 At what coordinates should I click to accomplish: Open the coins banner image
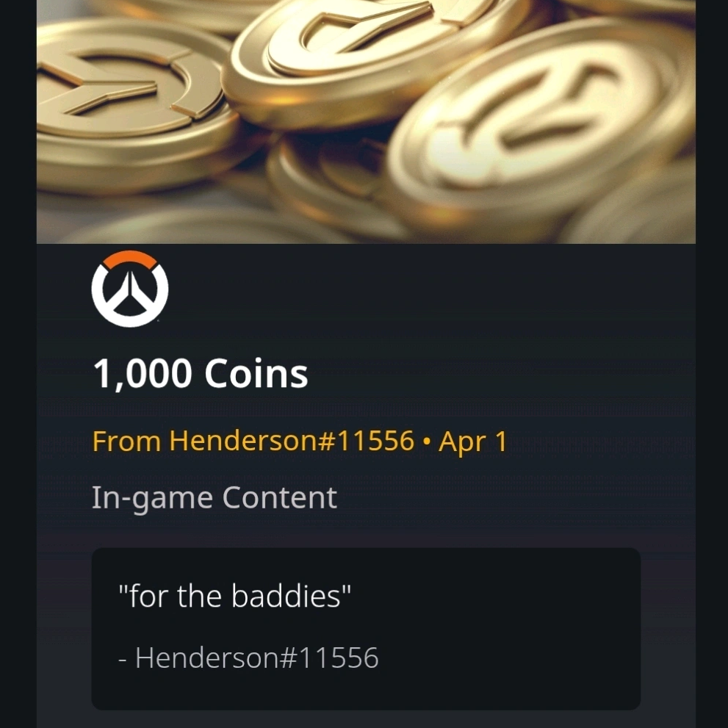[366, 121]
